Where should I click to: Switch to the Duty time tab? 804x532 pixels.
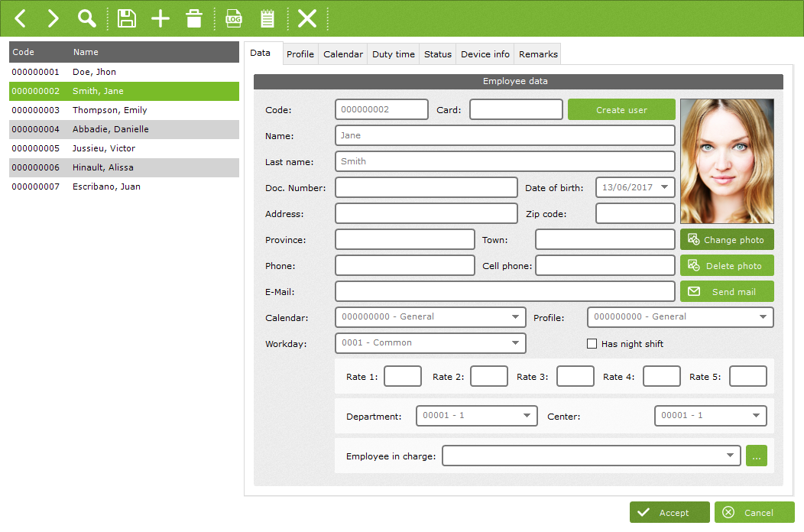click(x=394, y=54)
